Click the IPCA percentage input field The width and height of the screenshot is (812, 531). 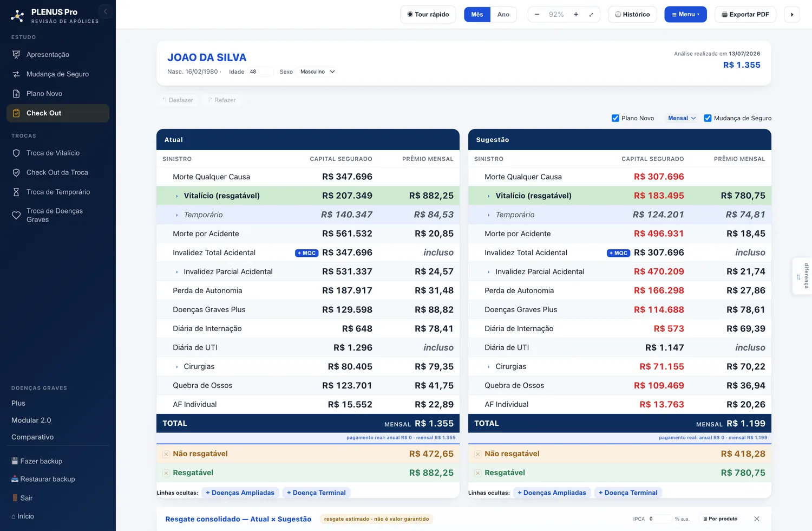coord(659,519)
